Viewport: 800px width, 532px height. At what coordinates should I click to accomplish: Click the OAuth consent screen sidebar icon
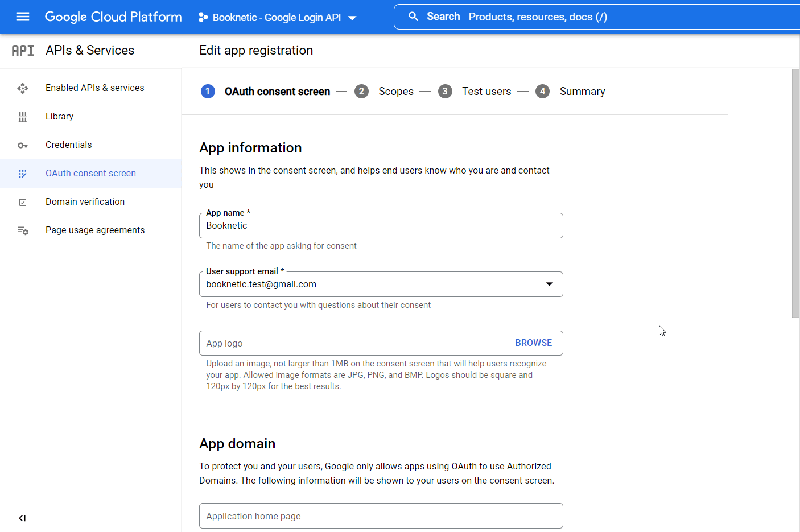point(23,173)
